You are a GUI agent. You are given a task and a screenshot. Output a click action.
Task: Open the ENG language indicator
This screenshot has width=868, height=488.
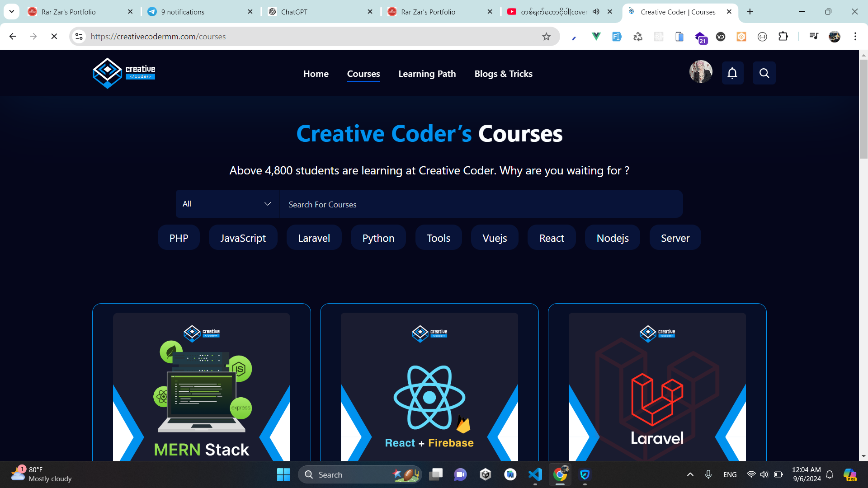[730, 474]
